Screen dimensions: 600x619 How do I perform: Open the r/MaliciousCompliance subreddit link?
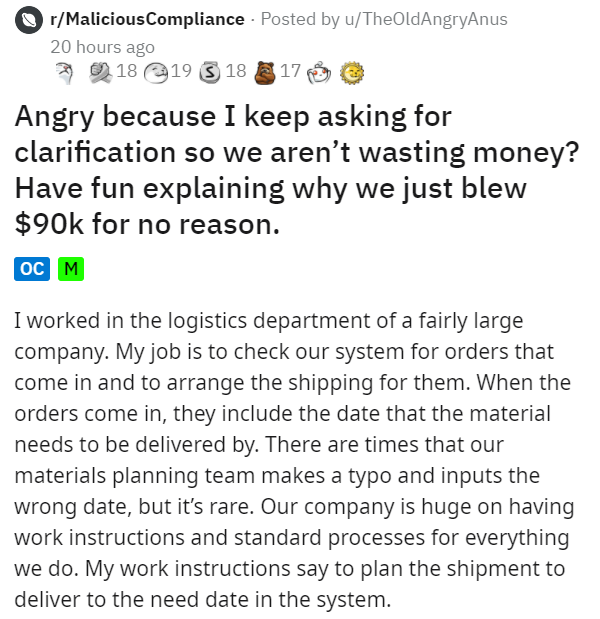147,19
